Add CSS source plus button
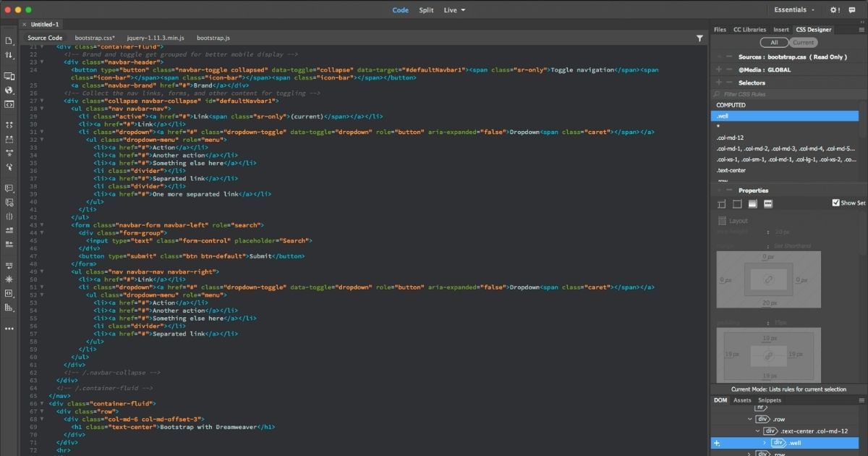This screenshot has width=868, height=456. 718,56
